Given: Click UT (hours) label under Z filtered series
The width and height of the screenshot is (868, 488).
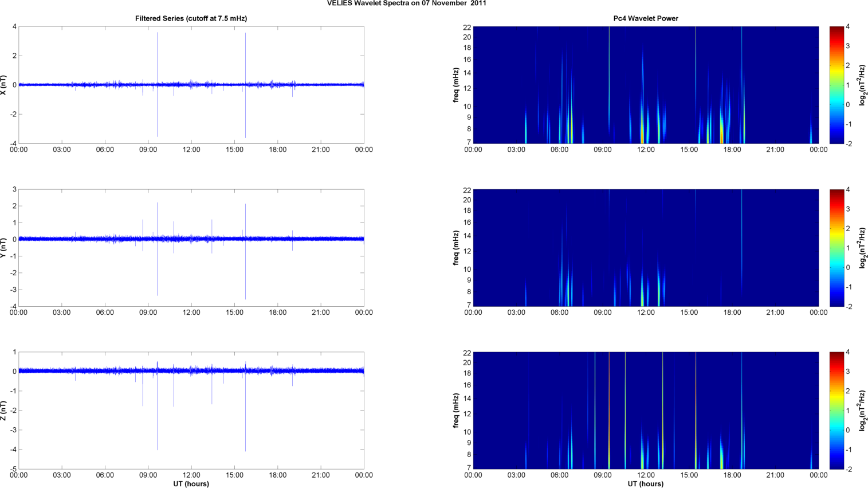Looking at the screenshot, I should [x=191, y=483].
